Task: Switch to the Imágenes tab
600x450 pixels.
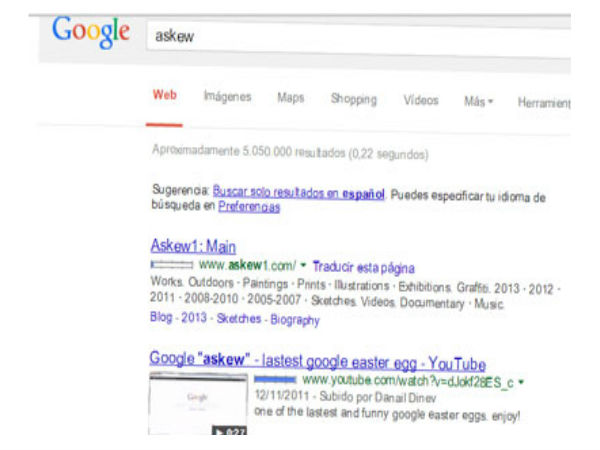Action: tap(227, 96)
